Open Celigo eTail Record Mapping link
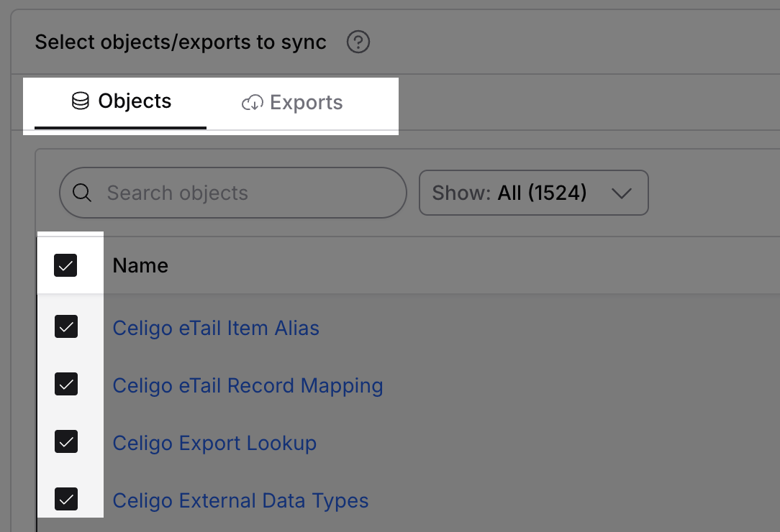The height and width of the screenshot is (532, 780). click(248, 386)
